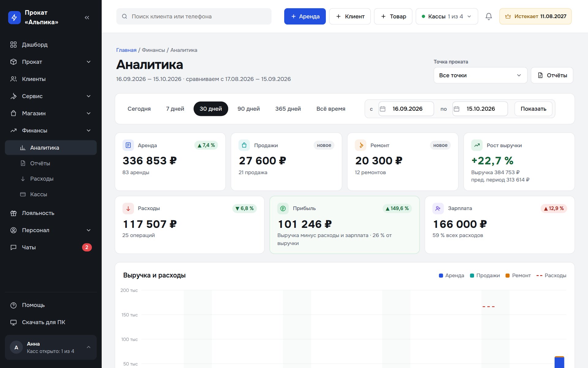Select the 90 дней period
588x368 pixels.
249,109
